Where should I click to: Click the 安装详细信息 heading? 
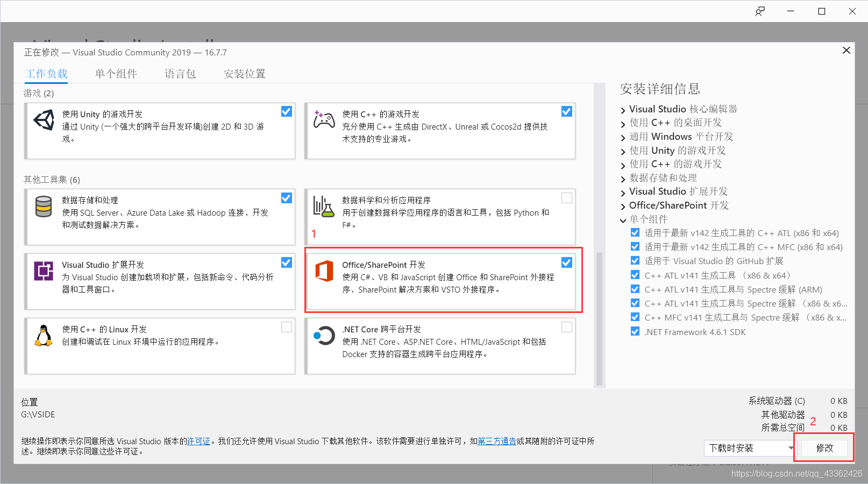(x=660, y=89)
